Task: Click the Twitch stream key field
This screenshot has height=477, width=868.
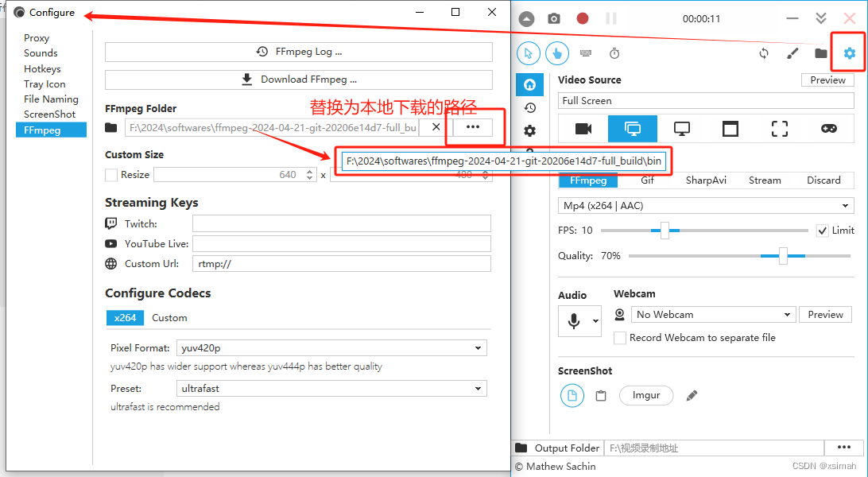Action: tap(342, 223)
